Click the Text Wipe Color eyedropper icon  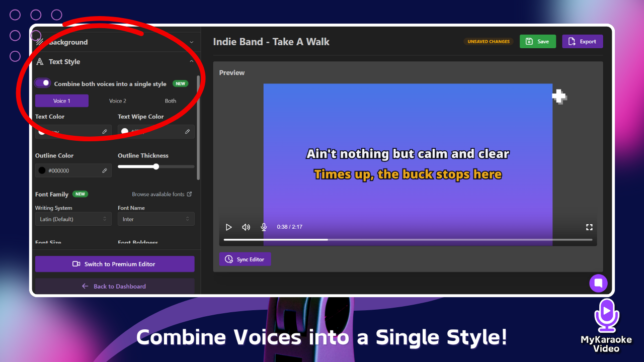coord(187,131)
